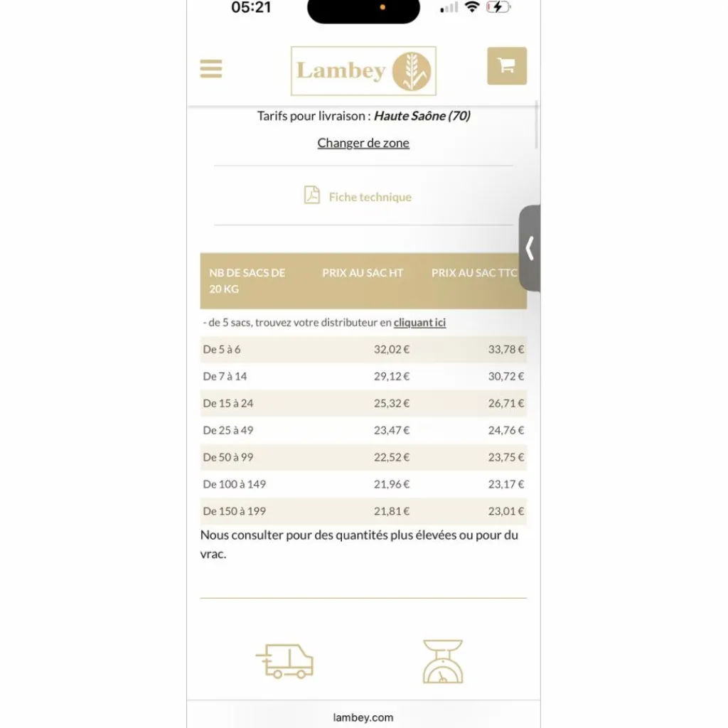
Task: Click the PRIX AU SAC HT column header
Action: (x=363, y=273)
